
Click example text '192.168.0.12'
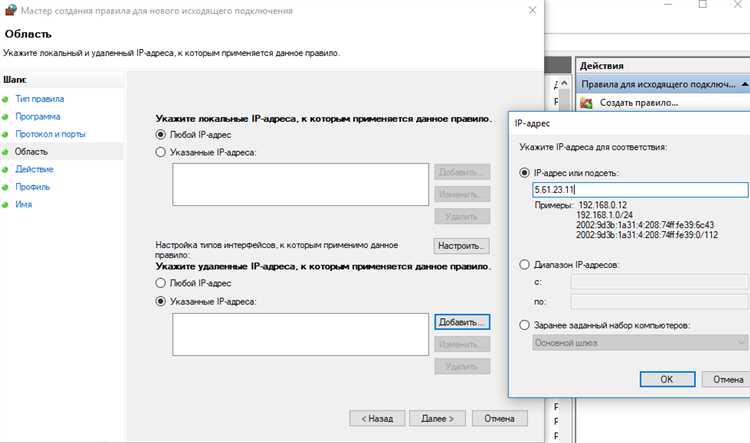tap(602, 205)
